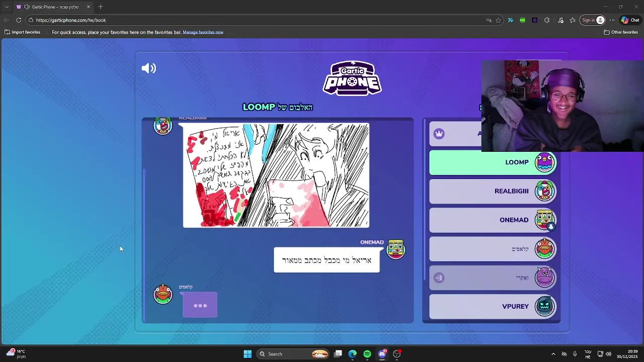The width and height of the screenshot is (644, 362).
Task: Select ONEMAD in the player list
Action: 493,220
